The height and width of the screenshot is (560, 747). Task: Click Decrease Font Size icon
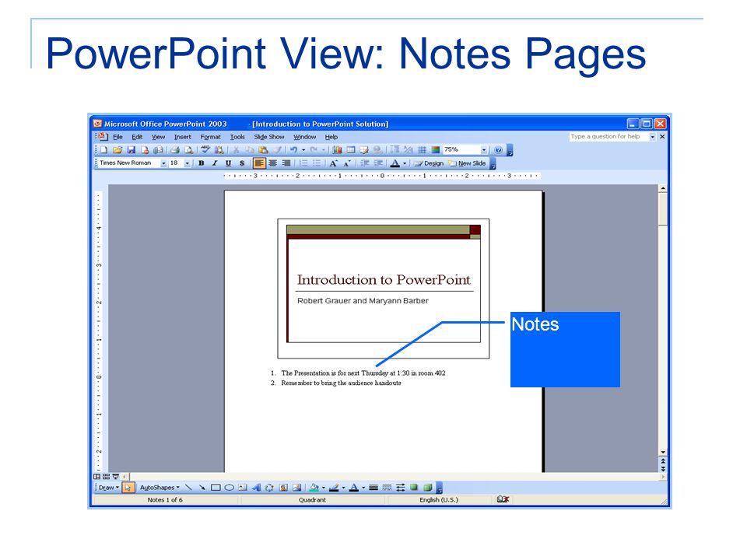coord(347,163)
